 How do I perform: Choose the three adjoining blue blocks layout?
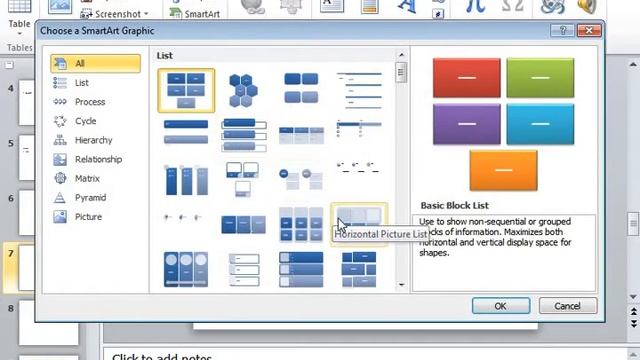244,224
